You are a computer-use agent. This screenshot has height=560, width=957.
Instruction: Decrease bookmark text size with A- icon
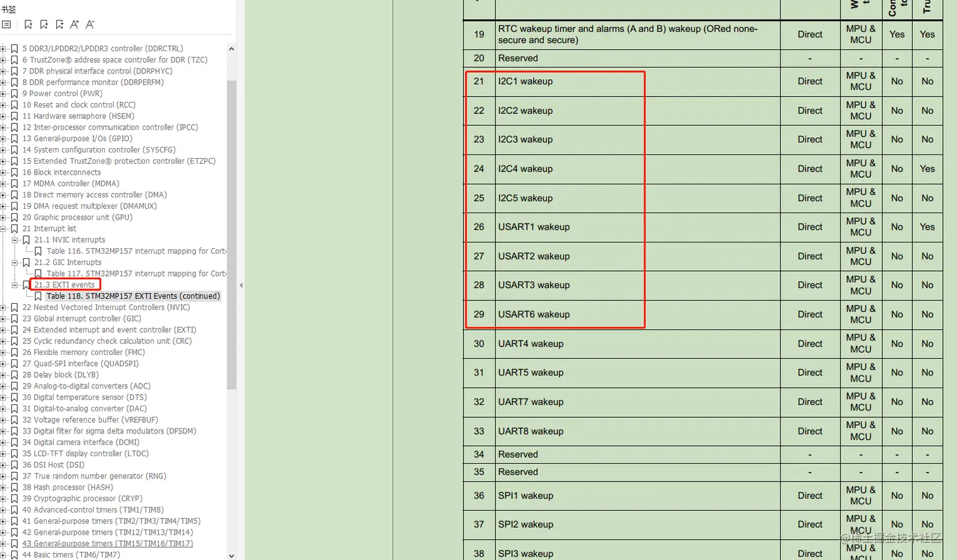point(90,25)
